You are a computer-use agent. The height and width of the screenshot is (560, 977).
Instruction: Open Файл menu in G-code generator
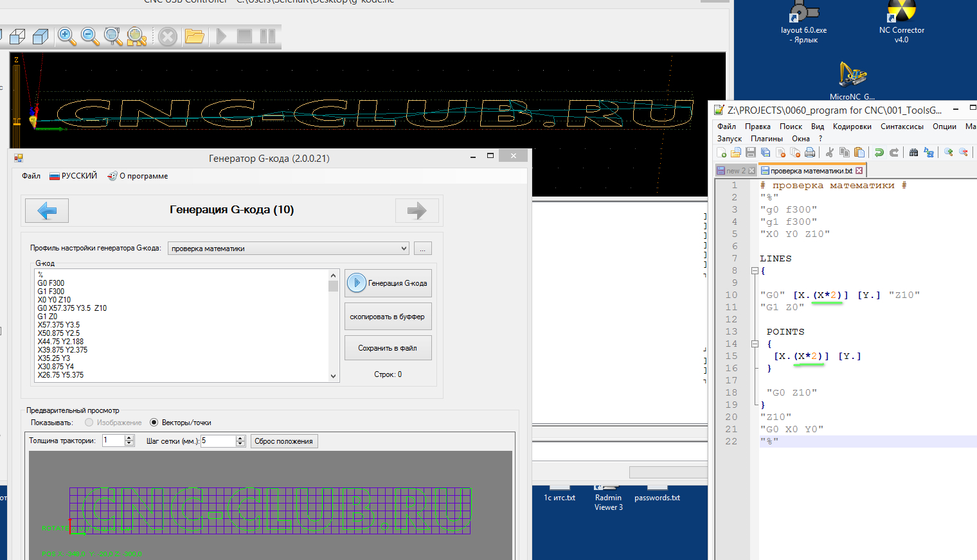pos(31,176)
